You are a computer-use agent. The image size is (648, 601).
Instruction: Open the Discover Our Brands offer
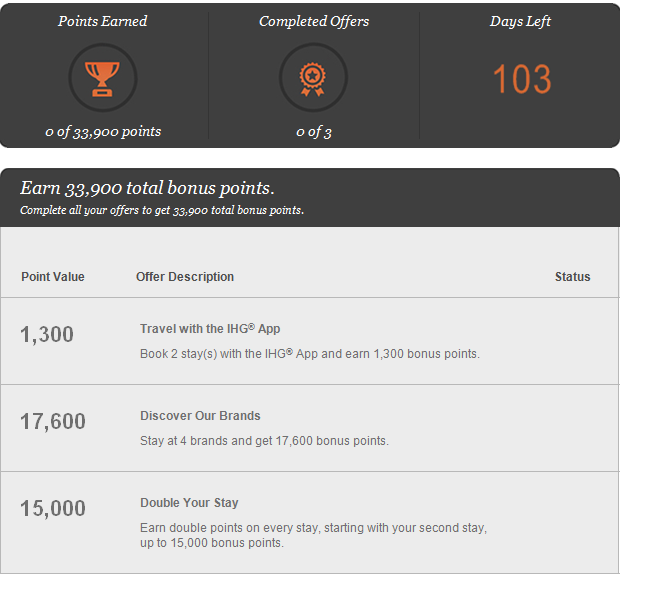(x=200, y=416)
